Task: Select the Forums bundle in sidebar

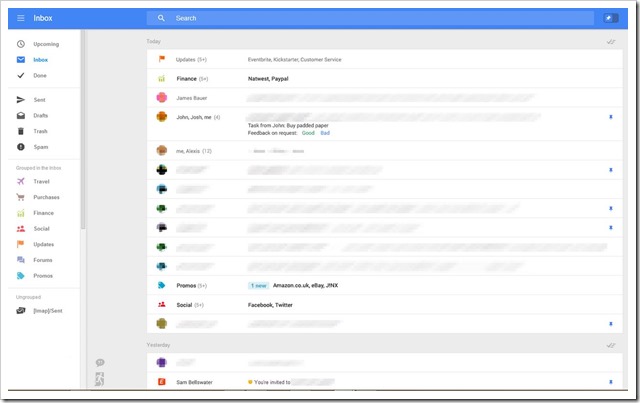Action: click(42, 260)
